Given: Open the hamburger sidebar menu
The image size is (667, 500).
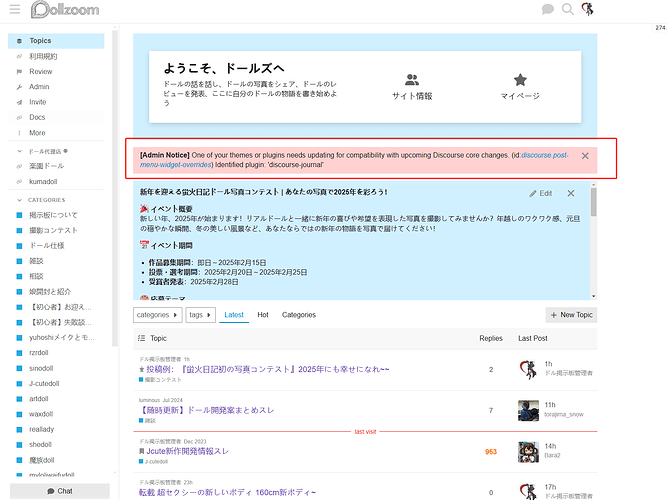Looking at the screenshot, I should pyautogui.click(x=15, y=9).
